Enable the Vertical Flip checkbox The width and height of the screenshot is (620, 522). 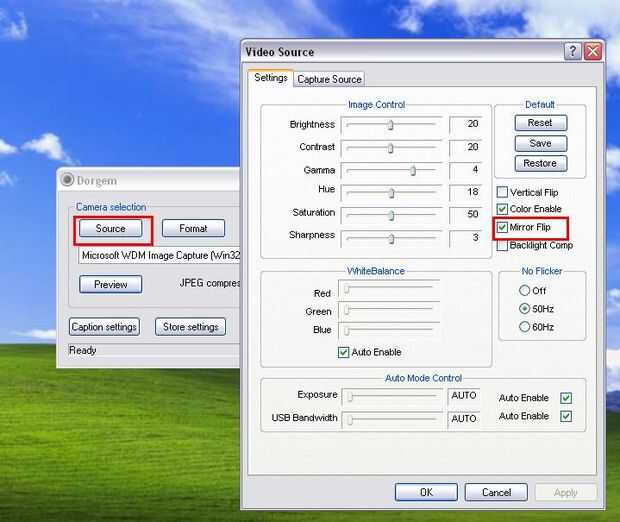(502, 192)
